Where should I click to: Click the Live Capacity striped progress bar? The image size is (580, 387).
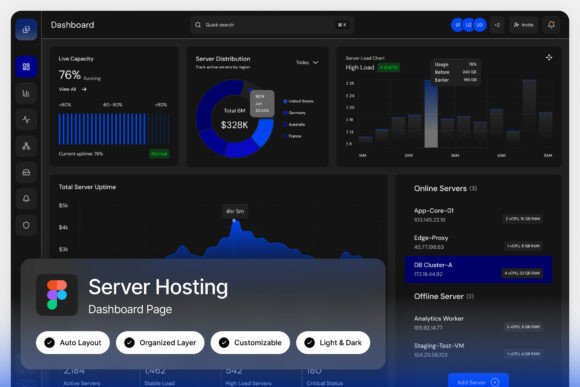click(114, 128)
